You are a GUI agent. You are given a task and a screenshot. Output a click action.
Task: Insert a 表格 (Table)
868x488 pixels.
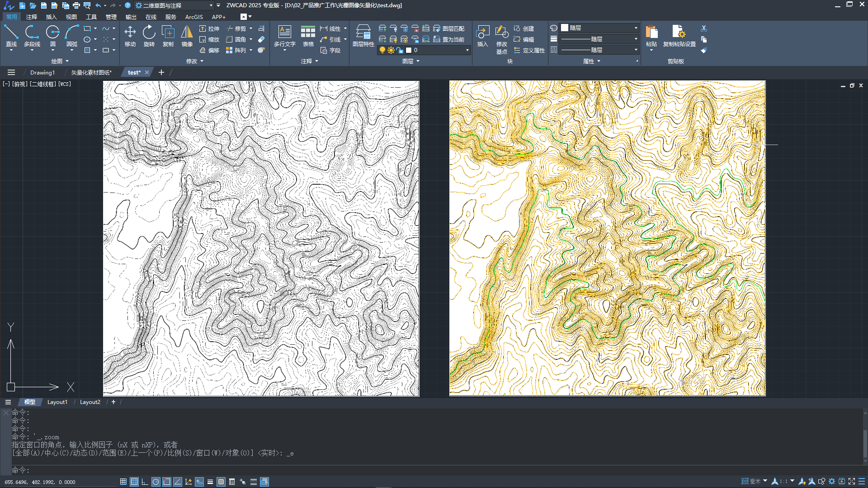pyautogui.click(x=308, y=36)
